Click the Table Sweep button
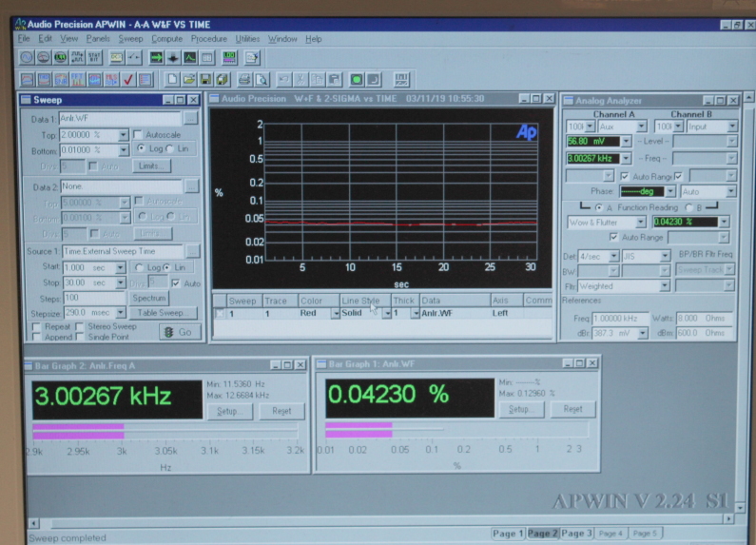Image resolution: width=756 pixels, height=545 pixels. [x=163, y=313]
